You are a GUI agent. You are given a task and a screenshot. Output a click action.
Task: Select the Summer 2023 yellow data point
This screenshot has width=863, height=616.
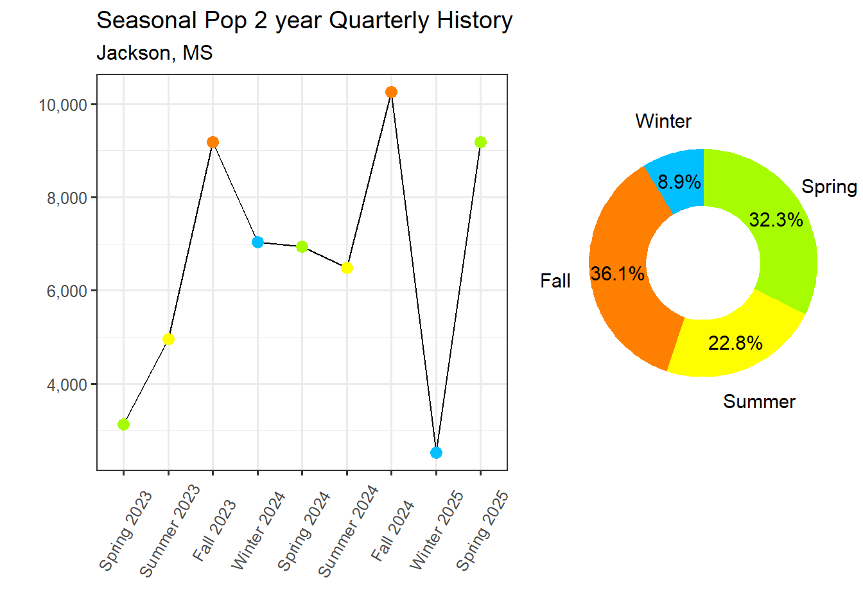[x=168, y=339]
